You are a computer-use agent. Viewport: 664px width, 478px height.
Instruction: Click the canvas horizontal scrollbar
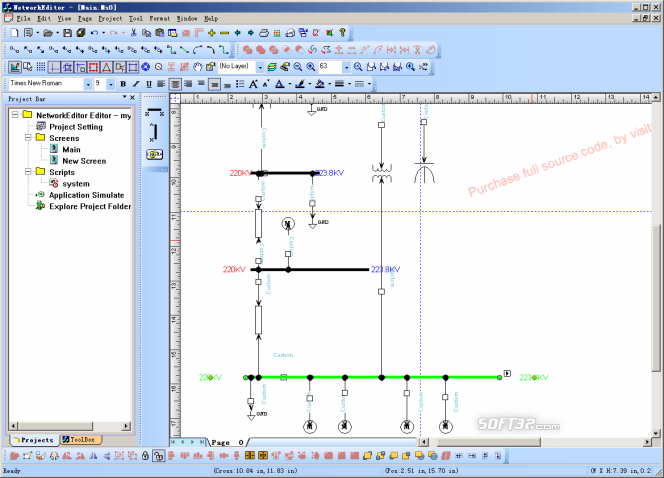tap(489, 442)
